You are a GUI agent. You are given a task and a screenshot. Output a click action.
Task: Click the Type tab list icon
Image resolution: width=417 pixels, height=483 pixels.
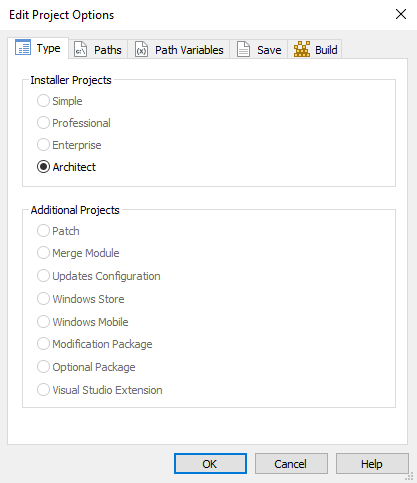(23, 47)
